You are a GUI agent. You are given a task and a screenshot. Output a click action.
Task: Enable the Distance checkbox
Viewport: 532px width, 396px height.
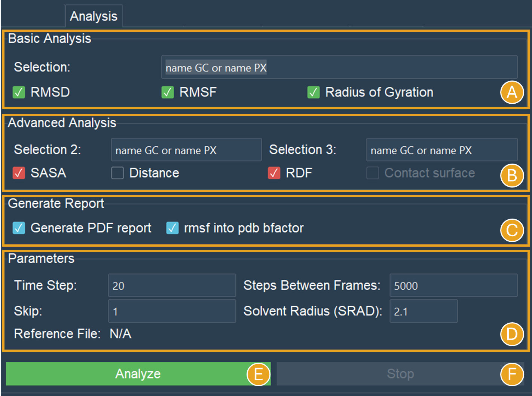tap(117, 173)
